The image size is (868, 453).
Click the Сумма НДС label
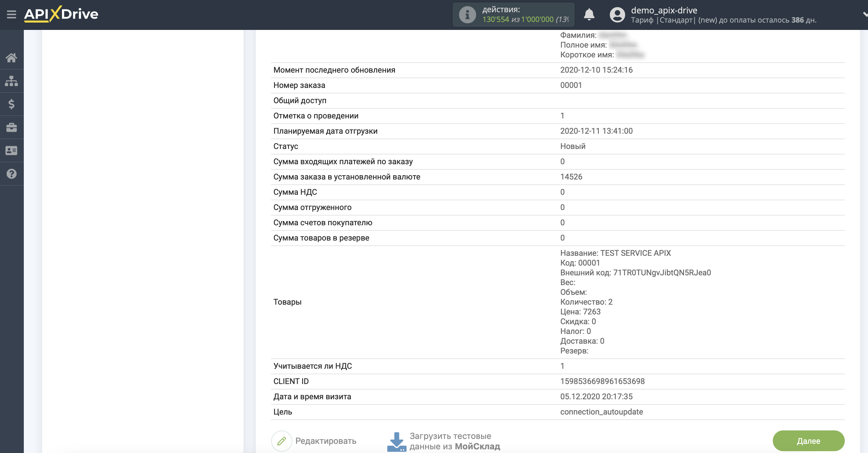pyautogui.click(x=295, y=192)
